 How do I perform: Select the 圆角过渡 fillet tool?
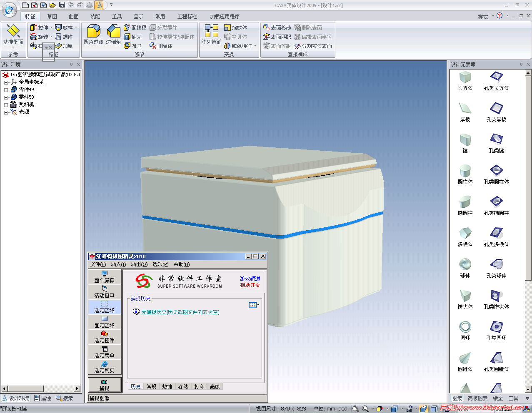[x=93, y=35]
